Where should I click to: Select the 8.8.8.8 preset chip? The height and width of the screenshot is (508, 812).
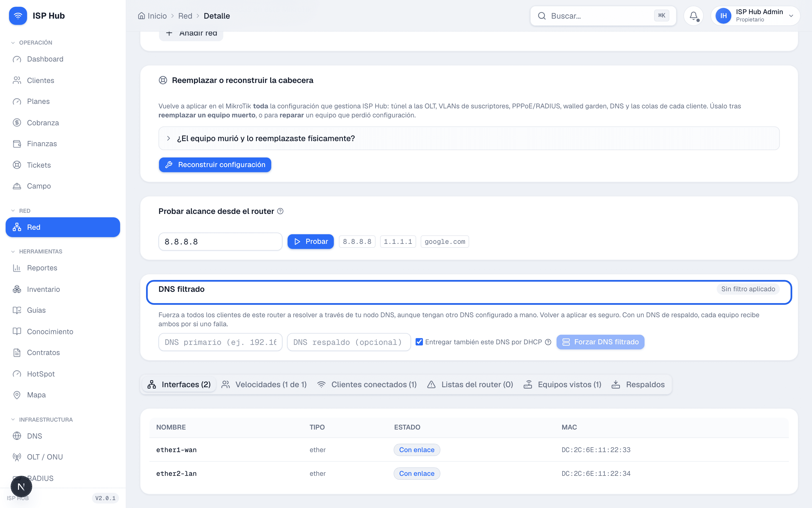click(357, 242)
